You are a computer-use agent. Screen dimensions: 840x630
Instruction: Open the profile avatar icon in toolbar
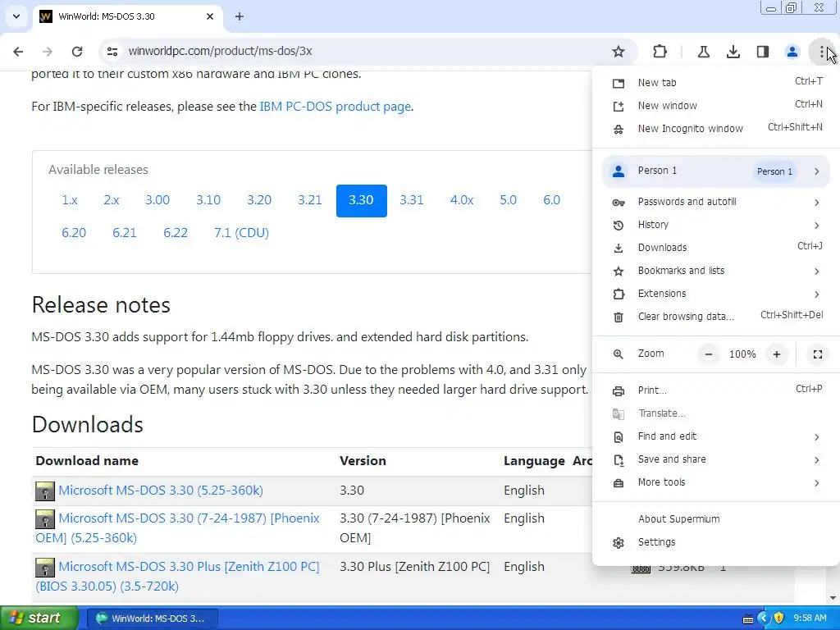click(x=792, y=52)
